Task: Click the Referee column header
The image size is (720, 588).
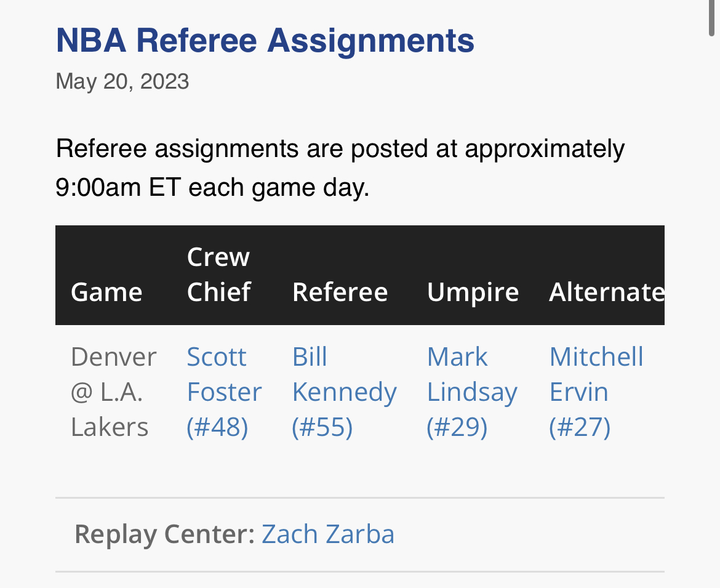Action: [x=340, y=292]
